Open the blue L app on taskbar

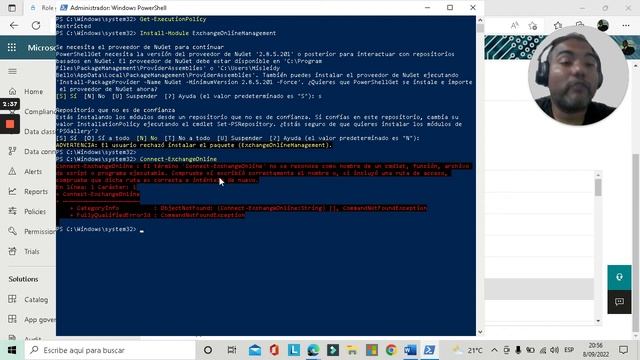294,350
